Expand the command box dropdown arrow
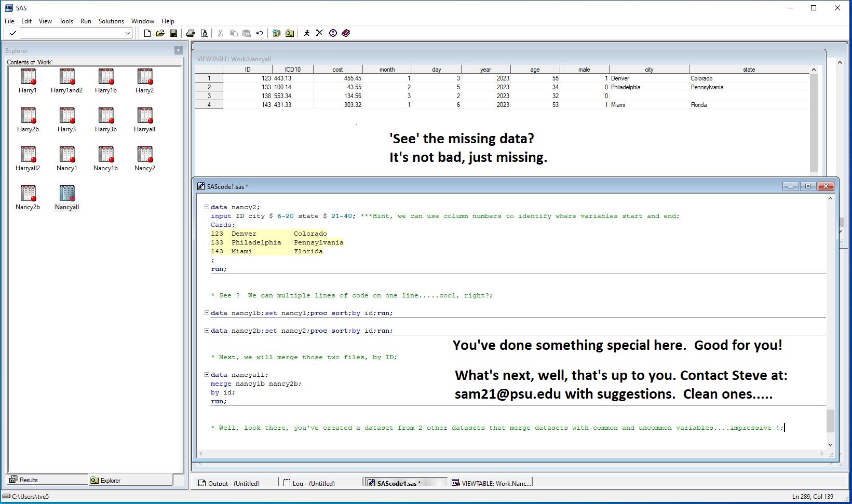 point(128,33)
